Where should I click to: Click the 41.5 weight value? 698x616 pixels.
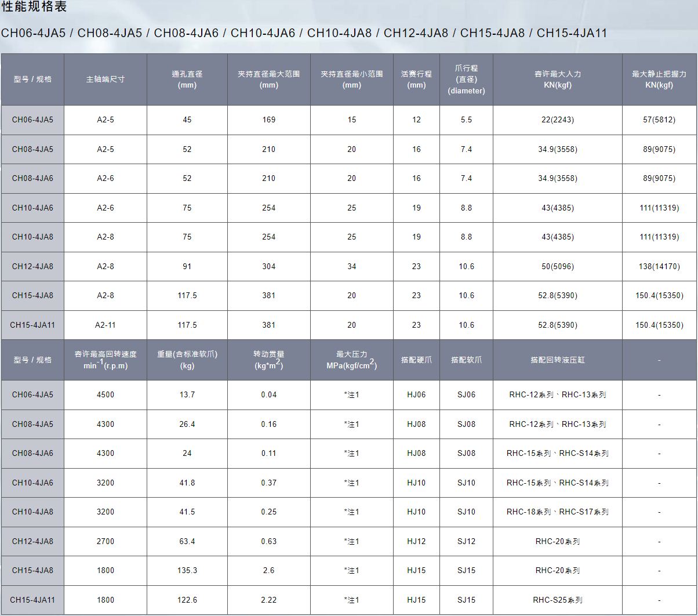tap(187, 512)
